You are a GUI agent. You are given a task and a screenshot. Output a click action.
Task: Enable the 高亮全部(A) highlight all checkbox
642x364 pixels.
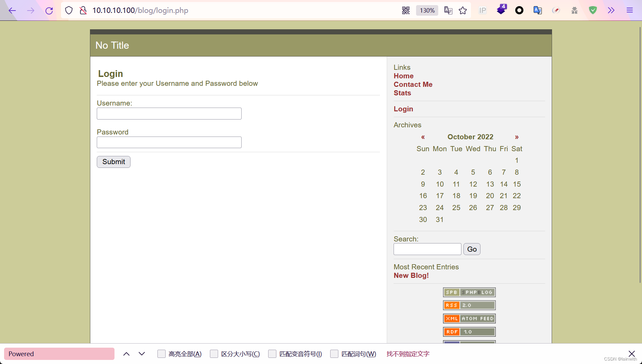(162, 354)
